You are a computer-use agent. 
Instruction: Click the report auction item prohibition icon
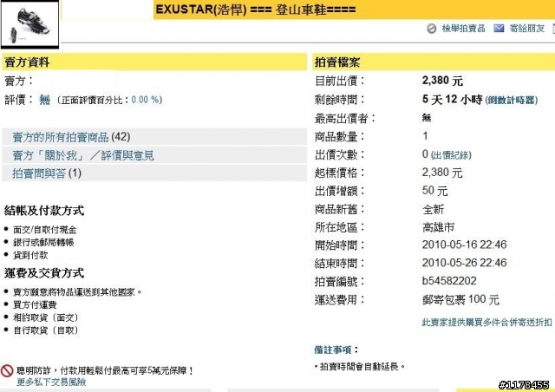click(431, 29)
